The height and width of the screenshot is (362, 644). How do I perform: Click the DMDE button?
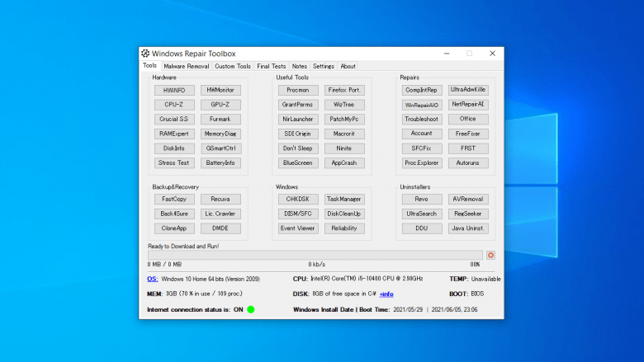point(220,228)
